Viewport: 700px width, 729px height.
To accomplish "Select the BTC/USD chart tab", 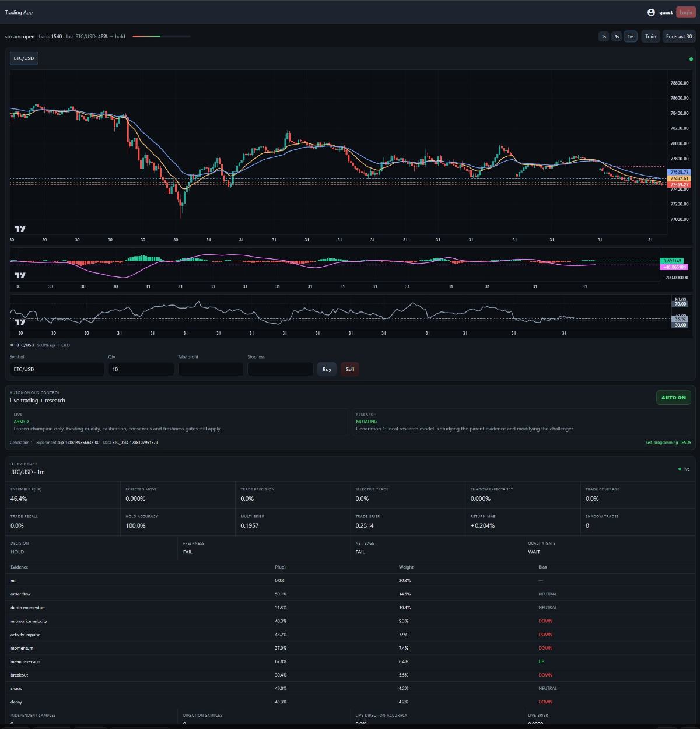I will [24, 58].
